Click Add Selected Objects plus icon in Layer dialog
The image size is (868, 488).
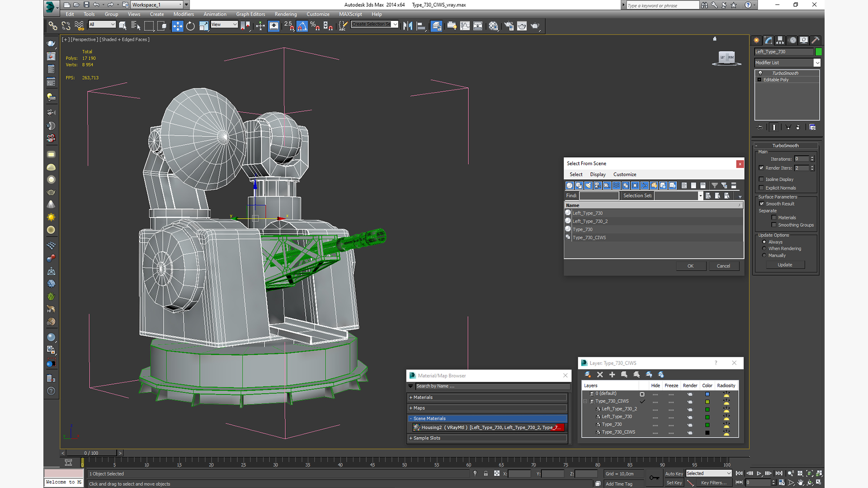[612, 375]
